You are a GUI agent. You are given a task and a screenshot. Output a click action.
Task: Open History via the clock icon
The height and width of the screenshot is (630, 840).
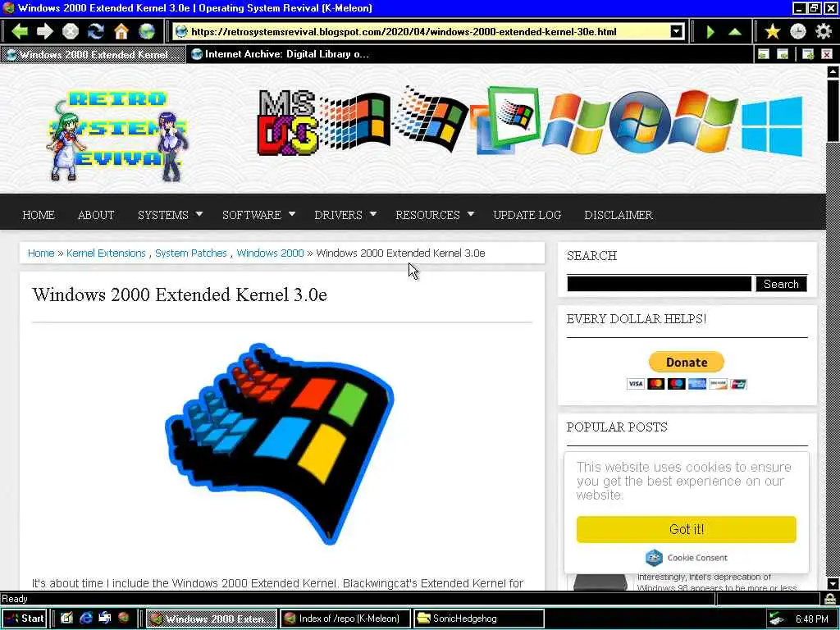point(797,32)
